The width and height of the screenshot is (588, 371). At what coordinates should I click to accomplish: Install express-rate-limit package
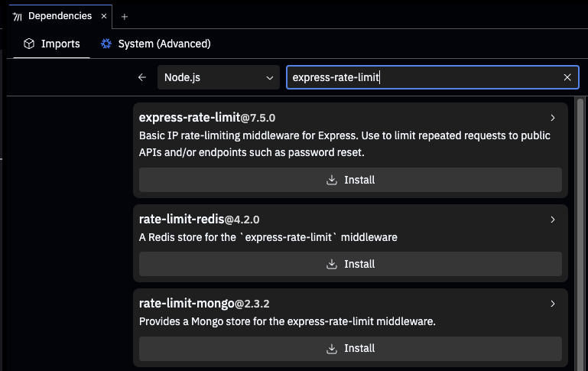tap(350, 180)
